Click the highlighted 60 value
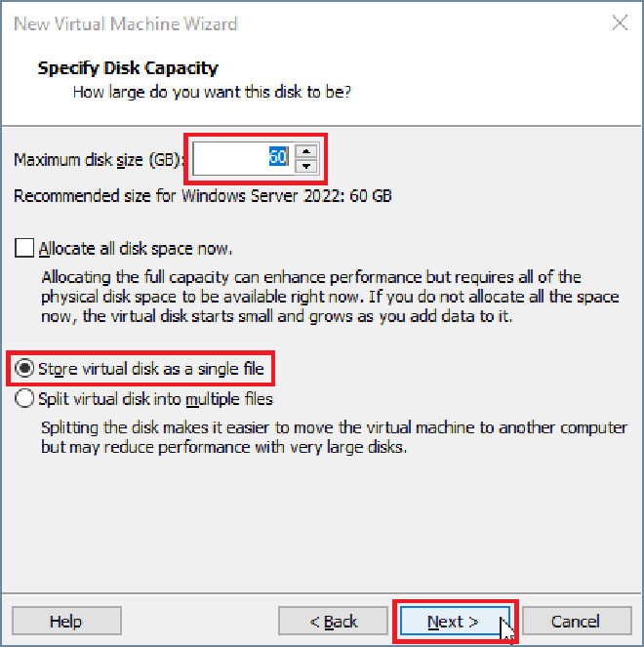The image size is (644, 647). [278, 157]
